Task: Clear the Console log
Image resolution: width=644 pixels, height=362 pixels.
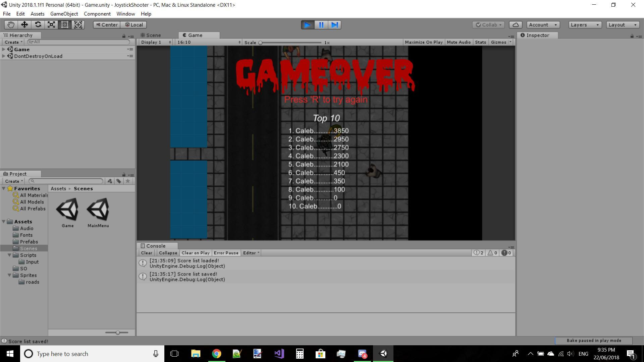Action: (x=147, y=253)
